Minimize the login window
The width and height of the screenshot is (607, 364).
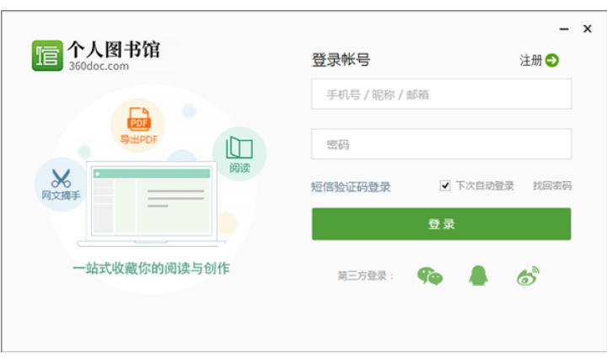pos(564,29)
